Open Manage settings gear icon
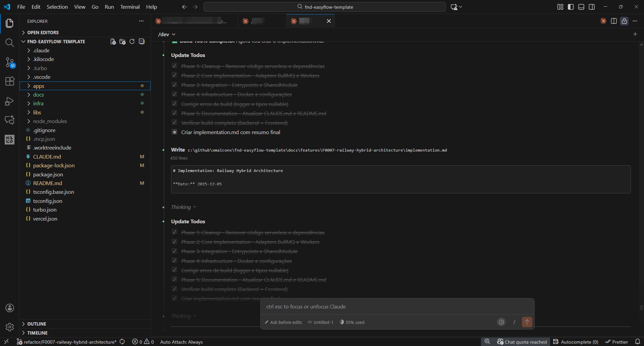Viewport: 644px width, 346px height. (x=10, y=327)
